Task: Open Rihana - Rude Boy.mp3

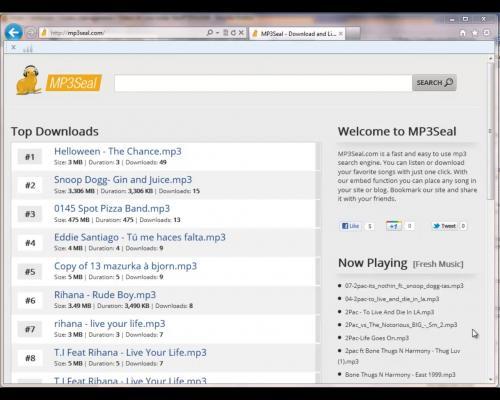Action: pyautogui.click(x=105, y=295)
